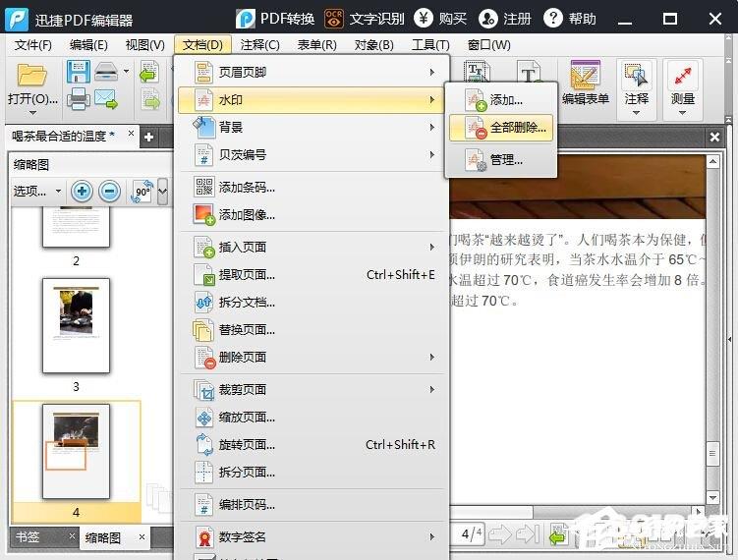738x560 pixels.
Task: Open the Object (对象) menu
Action: pyautogui.click(x=373, y=45)
